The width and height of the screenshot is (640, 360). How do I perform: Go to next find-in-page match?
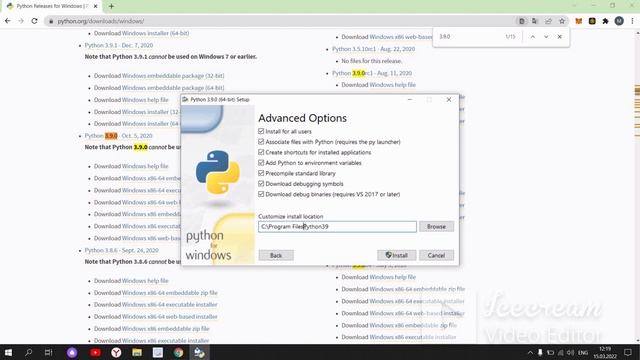click(x=546, y=37)
